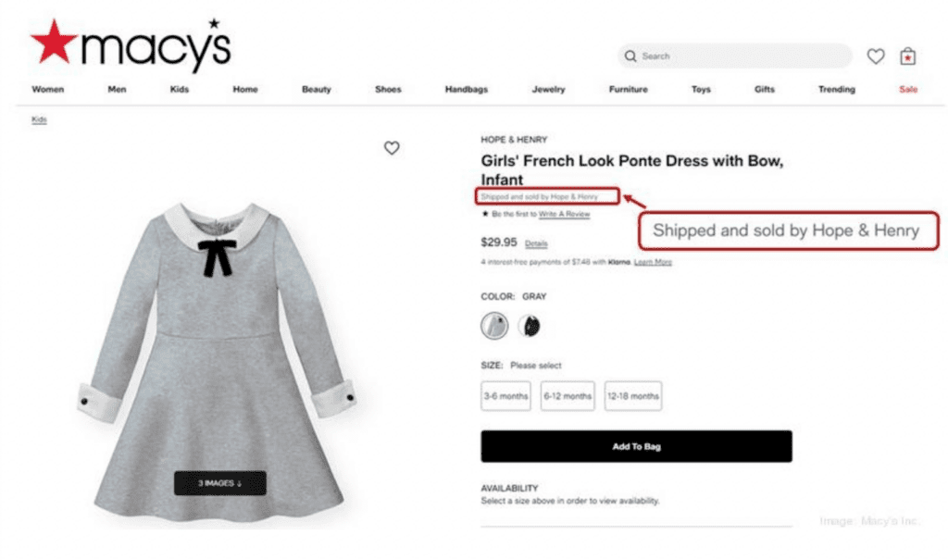Open the Women menu

point(48,90)
